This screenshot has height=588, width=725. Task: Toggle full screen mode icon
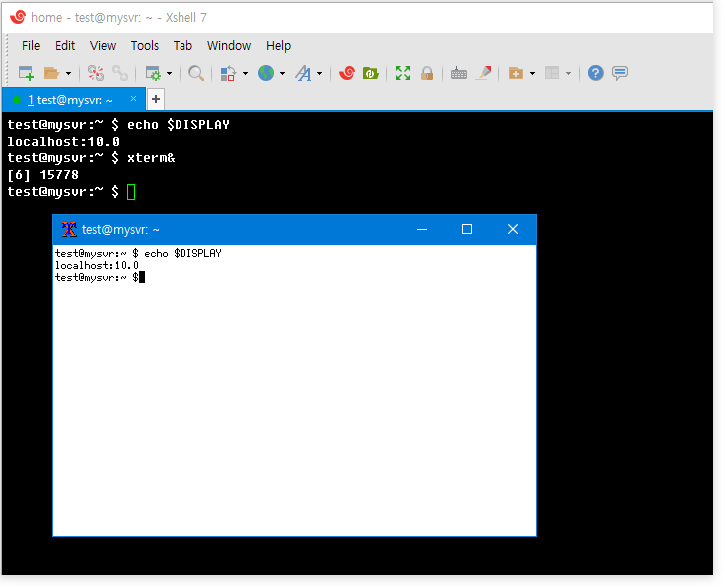403,73
